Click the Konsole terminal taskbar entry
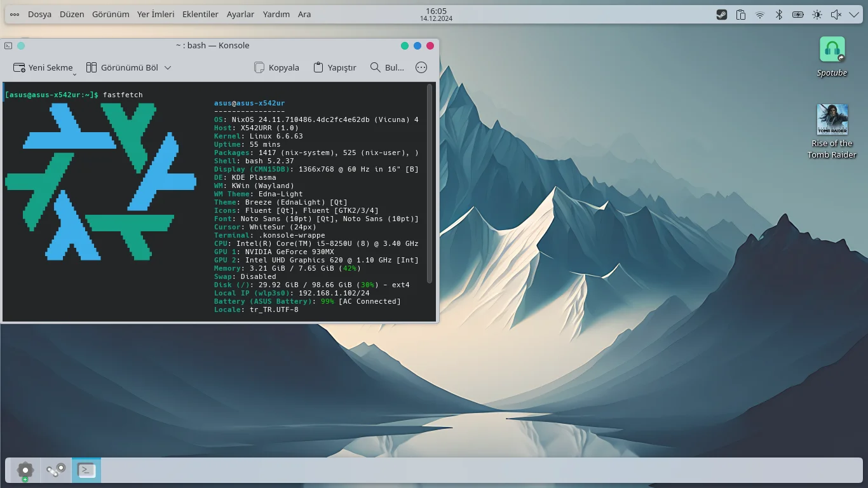 (86, 470)
